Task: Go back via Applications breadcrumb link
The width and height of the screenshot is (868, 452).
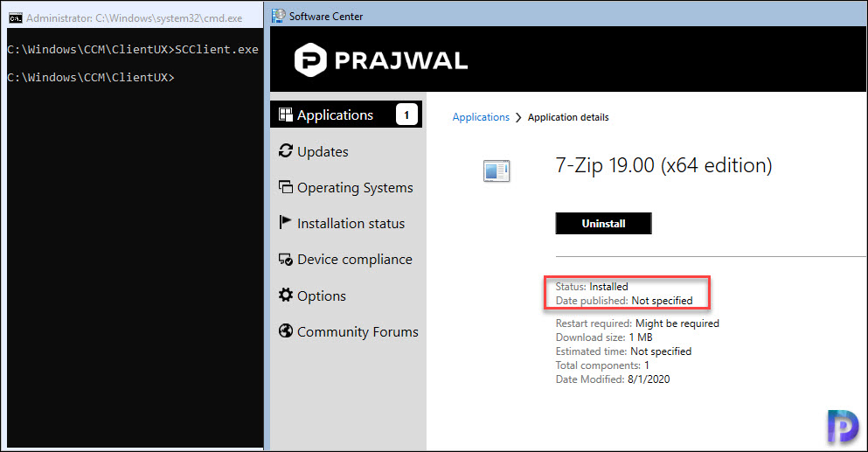Action: click(481, 117)
